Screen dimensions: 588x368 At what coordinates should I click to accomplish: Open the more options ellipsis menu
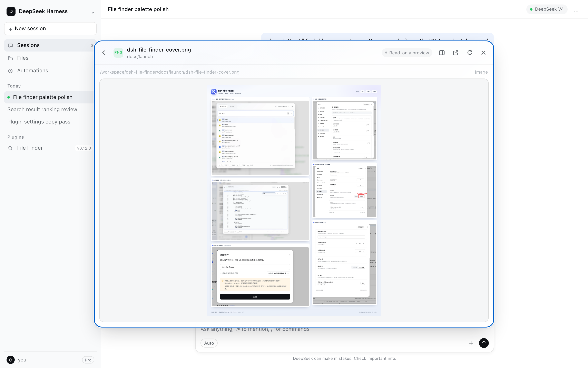[x=576, y=11]
